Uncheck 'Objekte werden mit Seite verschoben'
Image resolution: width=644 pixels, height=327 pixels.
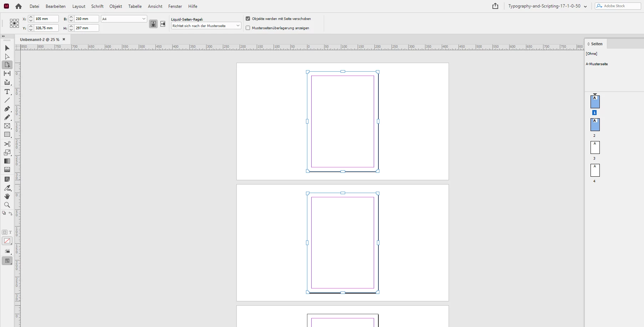coord(248,19)
